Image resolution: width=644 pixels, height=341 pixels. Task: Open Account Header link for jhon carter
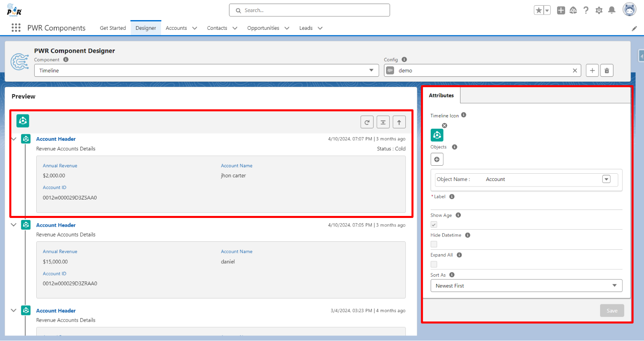[56, 139]
